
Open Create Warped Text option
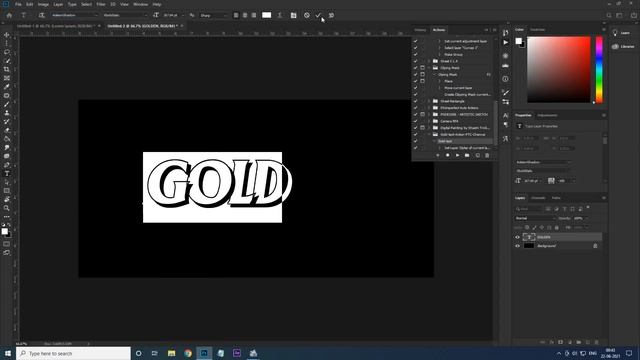click(280, 15)
